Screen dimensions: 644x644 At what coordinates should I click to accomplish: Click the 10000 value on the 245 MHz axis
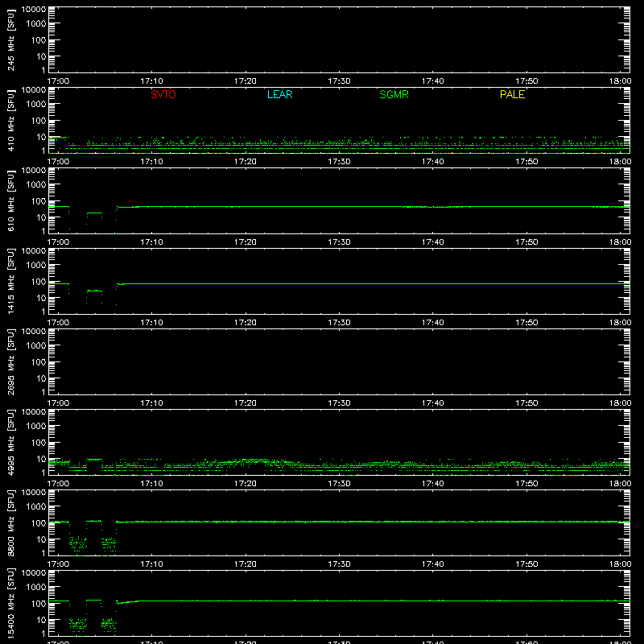tap(34, 10)
